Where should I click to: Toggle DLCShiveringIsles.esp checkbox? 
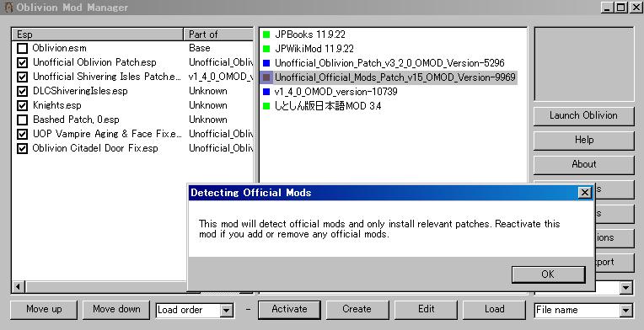[22, 92]
